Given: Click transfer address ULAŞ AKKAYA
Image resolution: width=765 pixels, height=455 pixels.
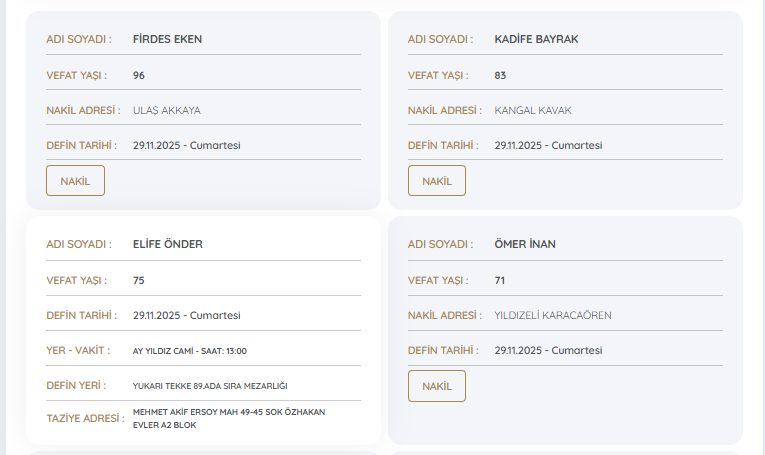Looking at the screenshot, I should pyautogui.click(x=173, y=110).
